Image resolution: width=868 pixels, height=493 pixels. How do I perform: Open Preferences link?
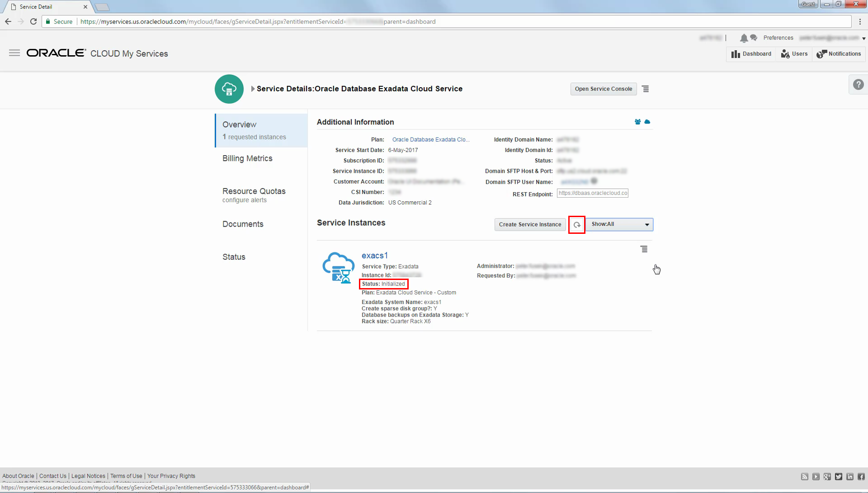(x=778, y=38)
